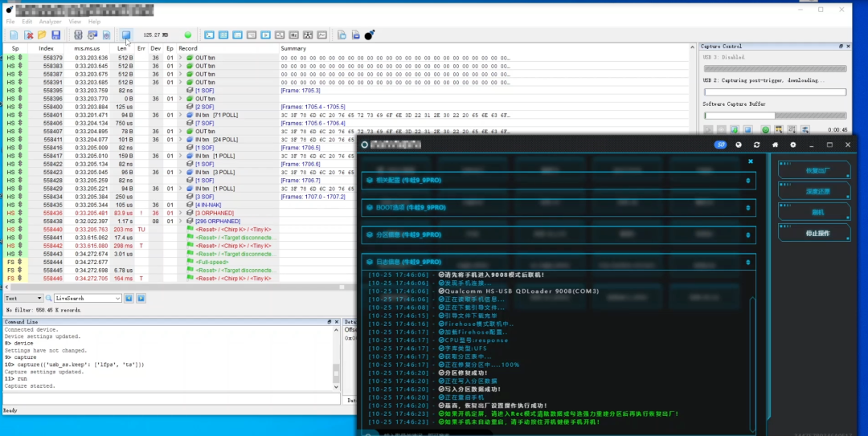
Task: Click the green capture status indicator
Action: [187, 35]
